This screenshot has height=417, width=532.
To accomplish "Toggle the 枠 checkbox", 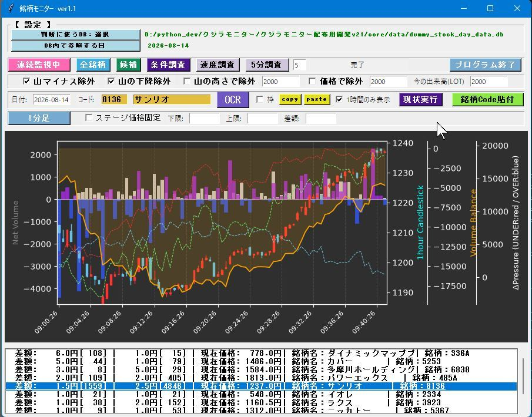I will tap(260, 99).
